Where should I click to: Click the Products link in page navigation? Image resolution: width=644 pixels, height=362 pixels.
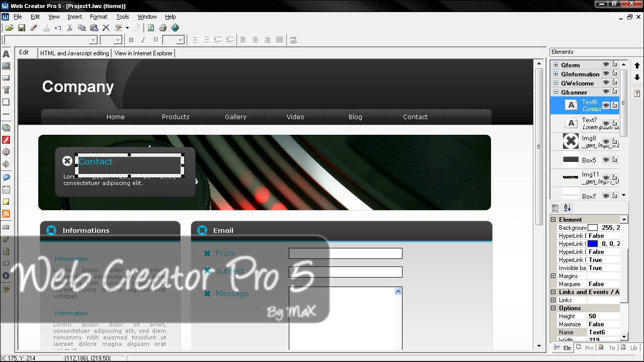[176, 117]
